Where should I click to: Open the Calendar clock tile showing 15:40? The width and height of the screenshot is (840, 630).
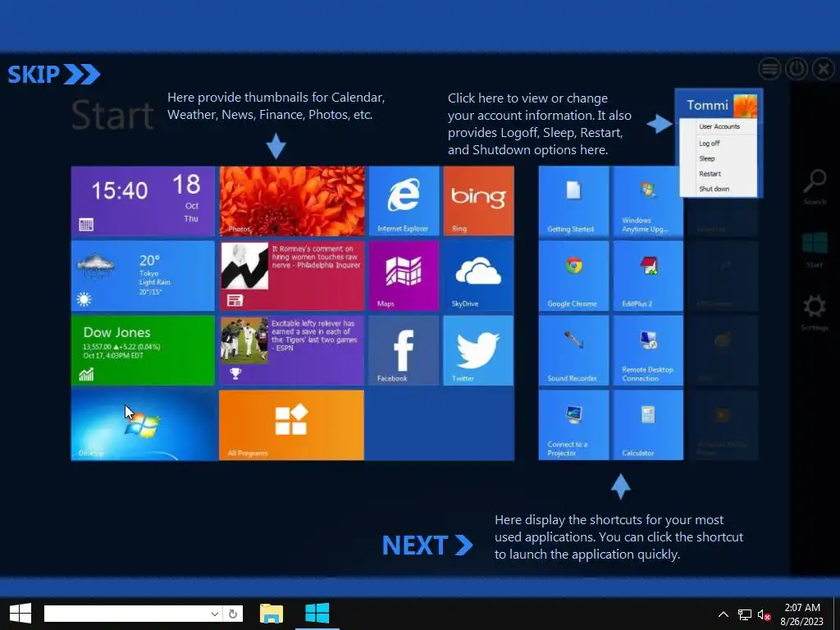coord(143,201)
